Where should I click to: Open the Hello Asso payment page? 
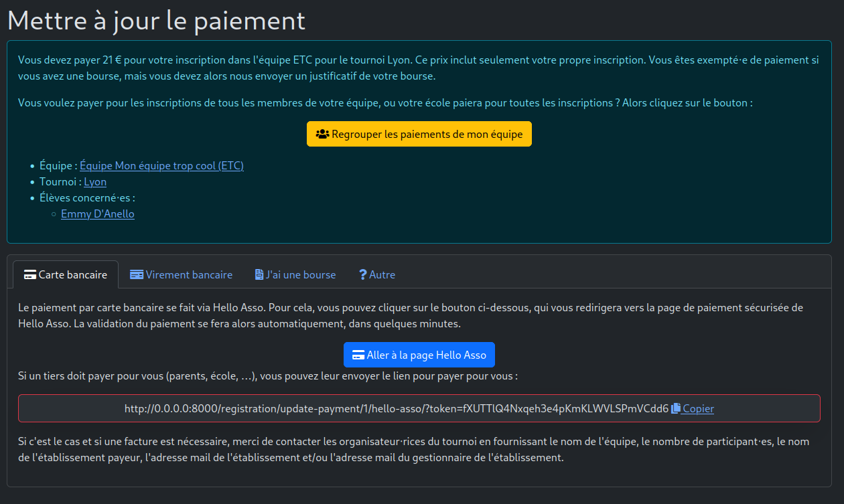(419, 354)
